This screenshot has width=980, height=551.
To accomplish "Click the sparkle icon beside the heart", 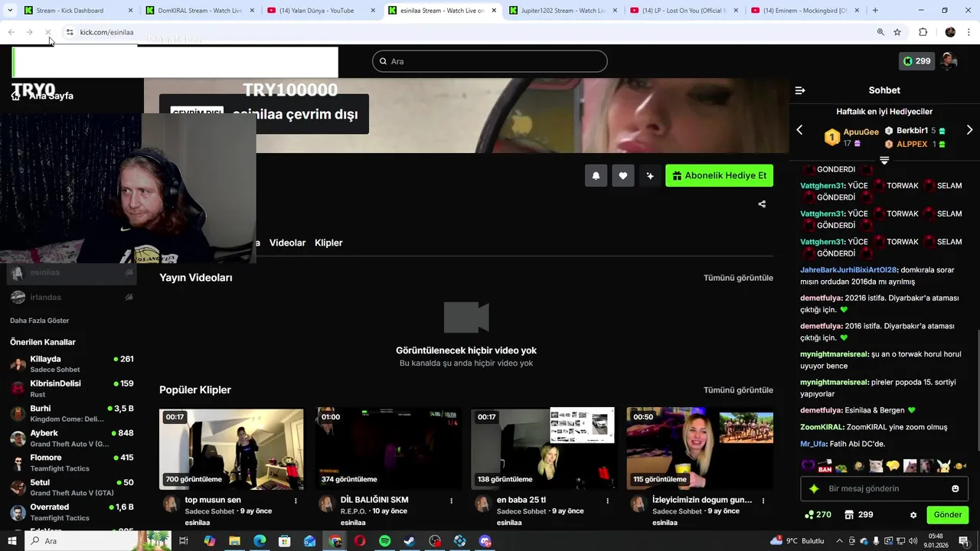I will point(650,175).
